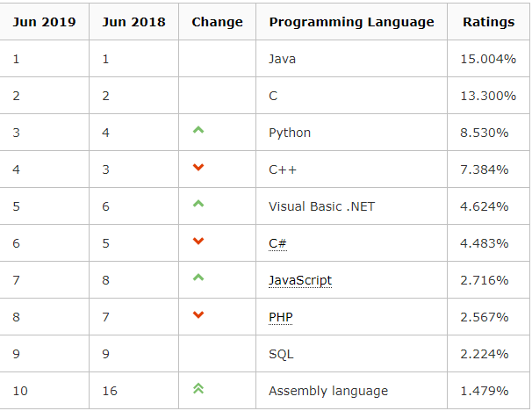
Task: Select the Assembly language cell
Action: coord(351,391)
